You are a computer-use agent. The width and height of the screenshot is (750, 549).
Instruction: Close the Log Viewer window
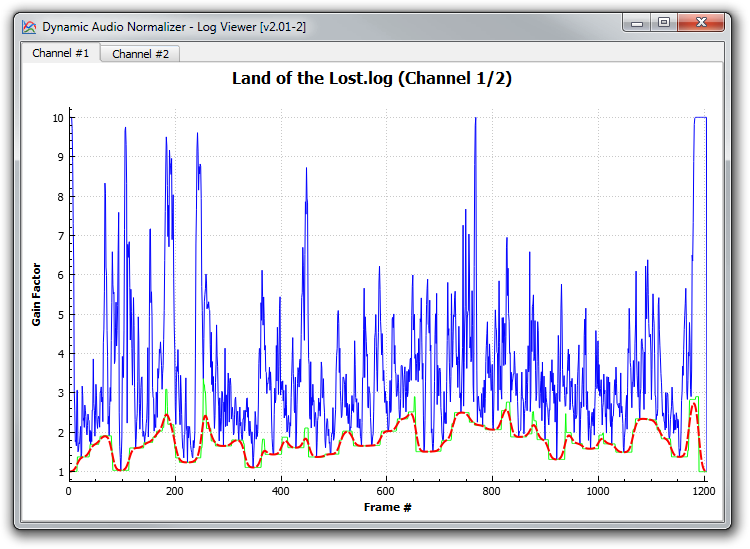(701, 22)
